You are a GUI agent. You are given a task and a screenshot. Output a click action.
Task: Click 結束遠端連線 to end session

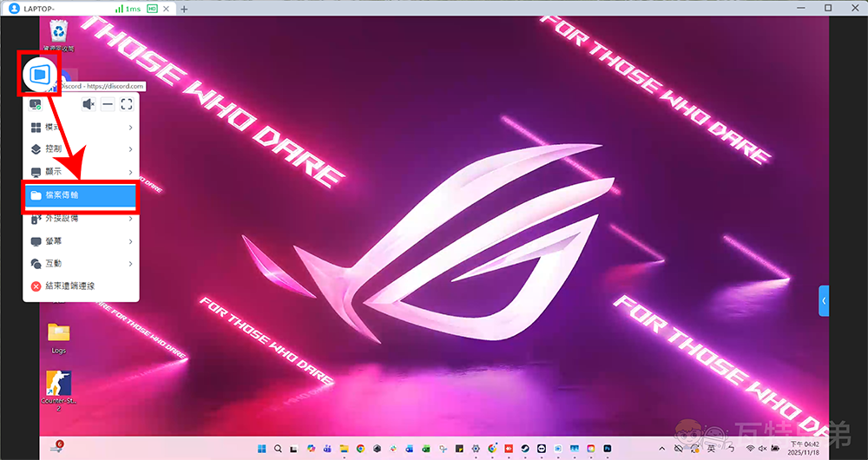pos(80,286)
